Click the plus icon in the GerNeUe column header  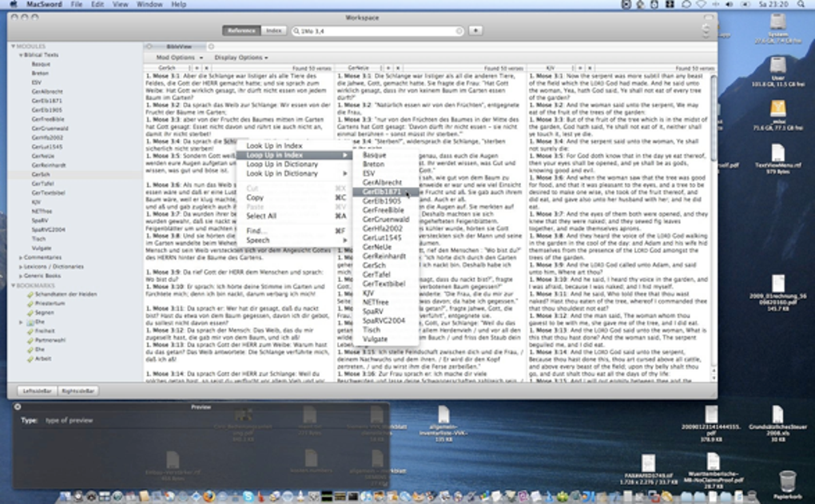pos(388,68)
